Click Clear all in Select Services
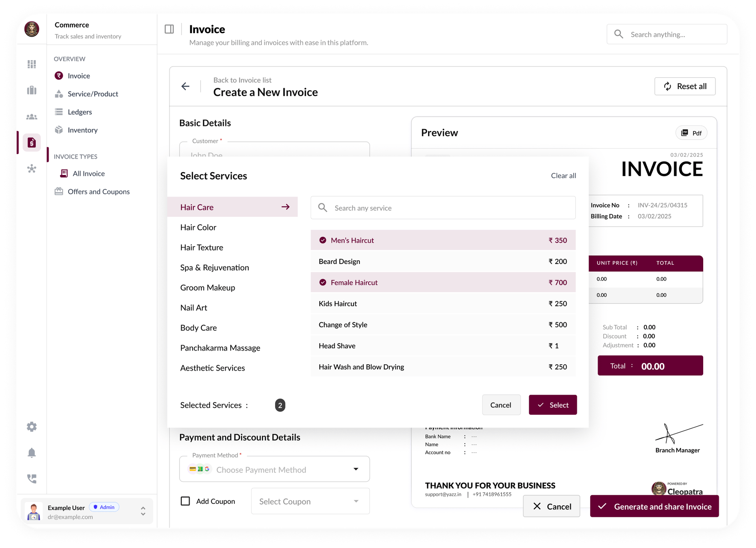Image resolution: width=756 pixels, height=548 pixels. pos(563,176)
